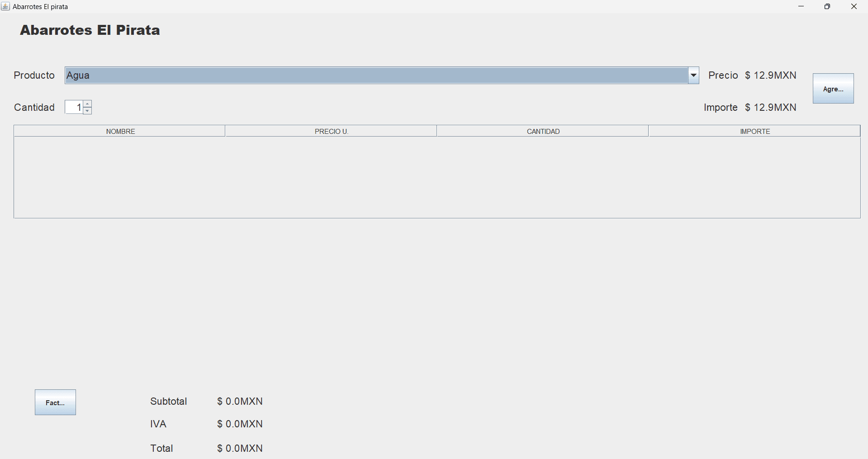Click inside the empty product table area
Screen dimensions: 868x459
click(437, 177)
